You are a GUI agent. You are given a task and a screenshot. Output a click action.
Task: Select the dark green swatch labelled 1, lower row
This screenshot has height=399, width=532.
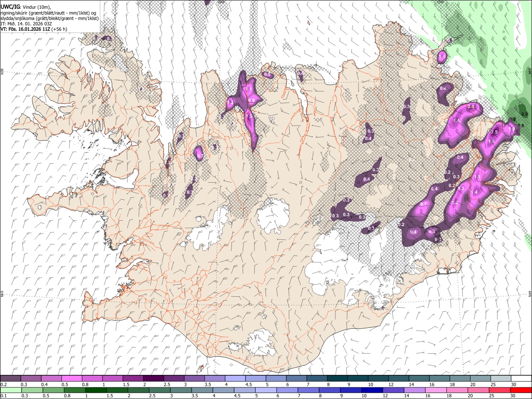tap(96, 390)
